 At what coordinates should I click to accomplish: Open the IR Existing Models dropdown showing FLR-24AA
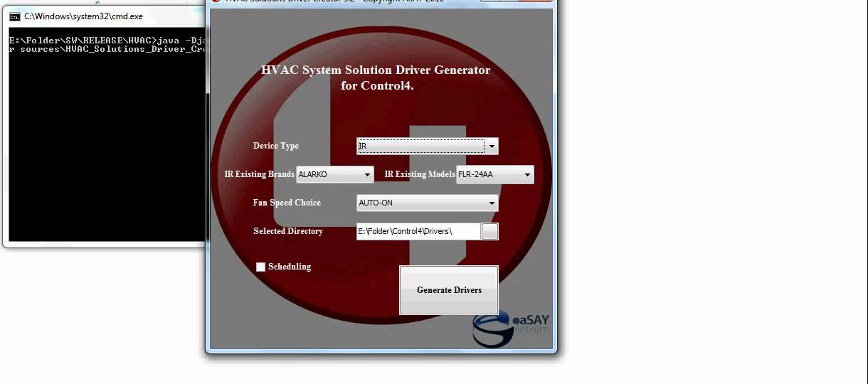pos(494,174)
